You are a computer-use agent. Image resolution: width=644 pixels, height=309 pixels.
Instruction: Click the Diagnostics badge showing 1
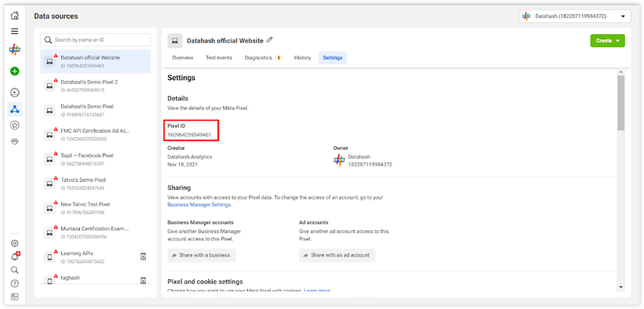[279, 58]
